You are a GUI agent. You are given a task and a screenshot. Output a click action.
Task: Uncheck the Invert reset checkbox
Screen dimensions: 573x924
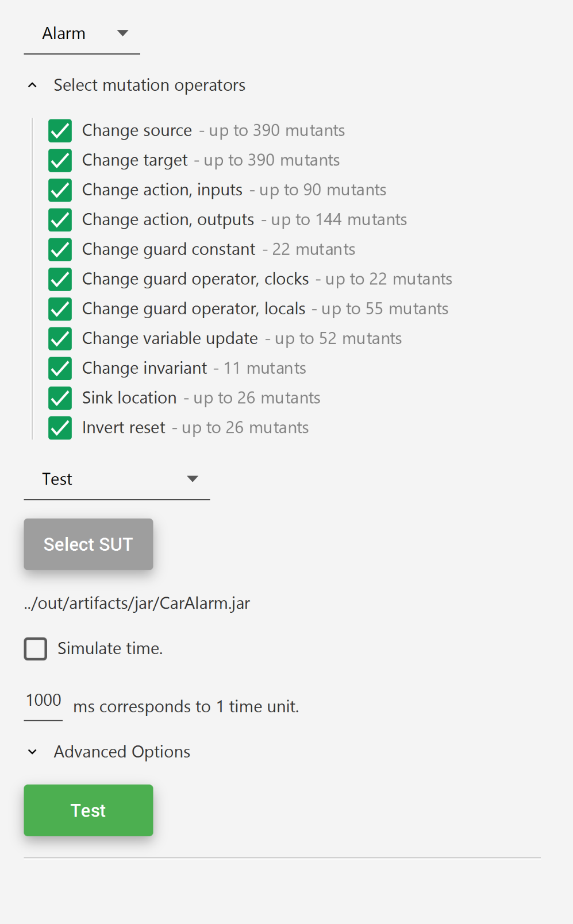pos(60,428)
